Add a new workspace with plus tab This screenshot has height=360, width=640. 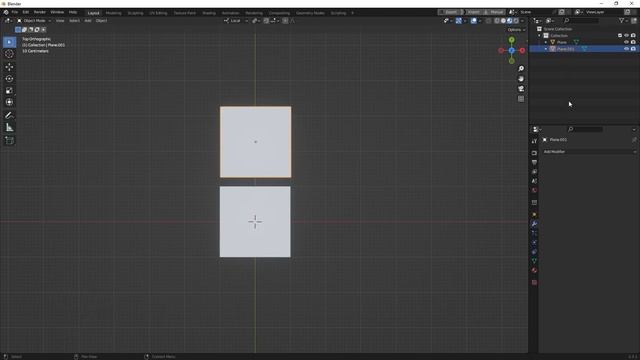(352, 13)
